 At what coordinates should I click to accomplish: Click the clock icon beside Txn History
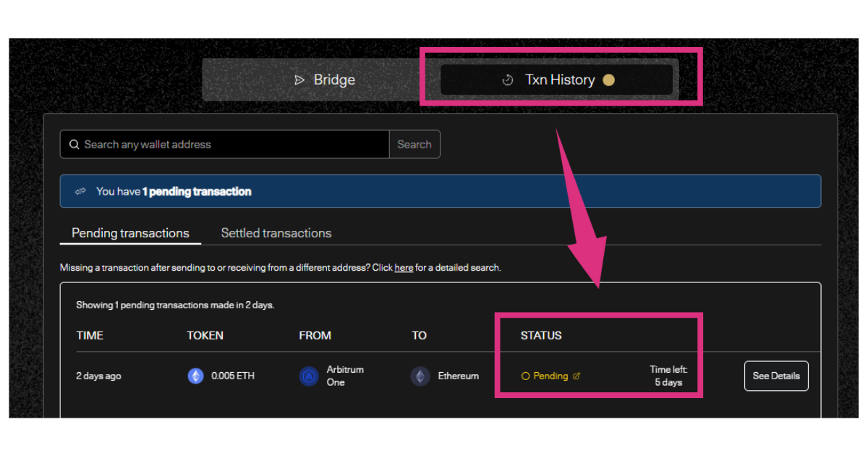(x=508, y=80)
